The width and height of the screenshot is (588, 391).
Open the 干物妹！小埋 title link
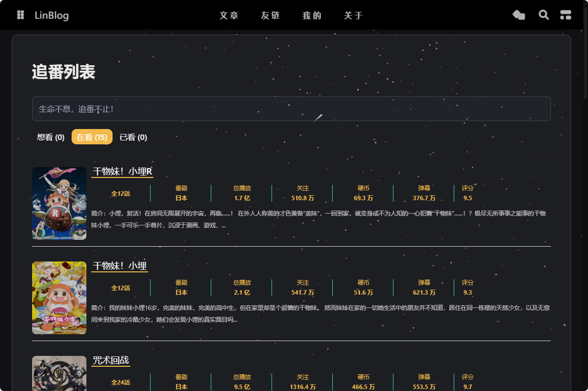pyautogui.click(x=119, y=265)
